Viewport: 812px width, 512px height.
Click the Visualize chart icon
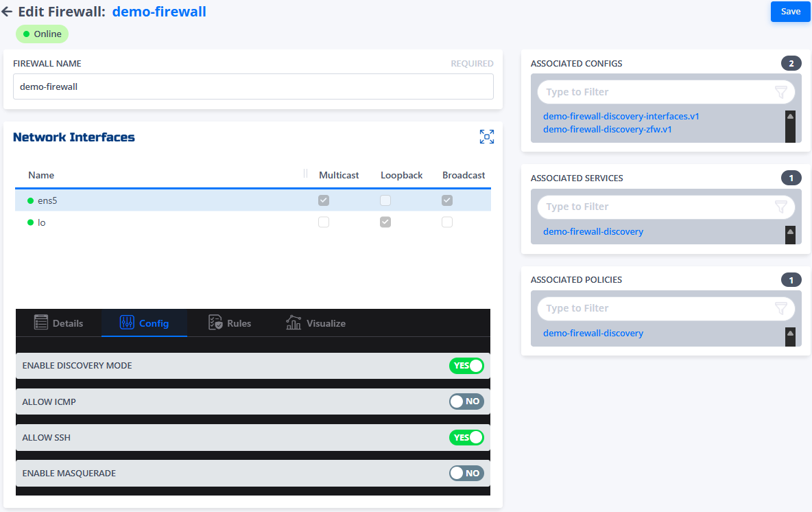coord(293,323)
